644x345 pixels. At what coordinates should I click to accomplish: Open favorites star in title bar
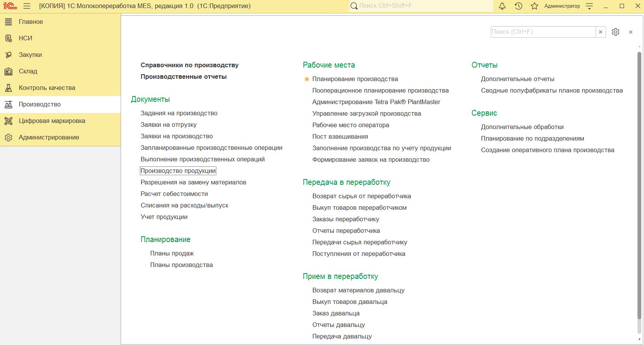click(534, 6)
